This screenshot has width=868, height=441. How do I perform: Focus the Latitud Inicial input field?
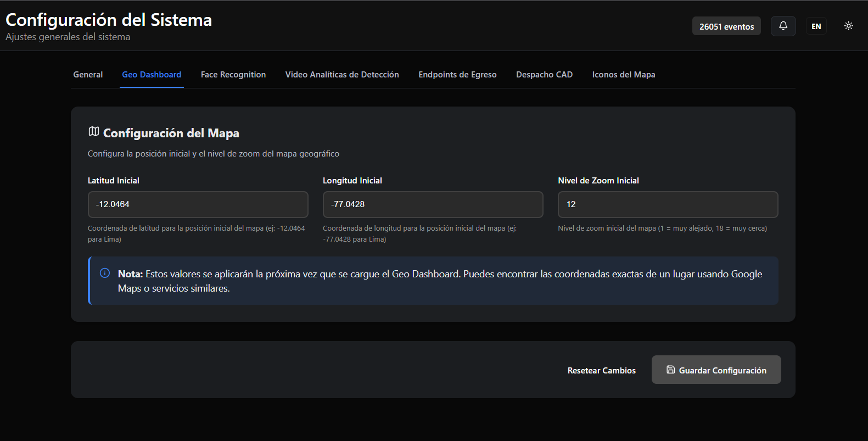point(198,204)
